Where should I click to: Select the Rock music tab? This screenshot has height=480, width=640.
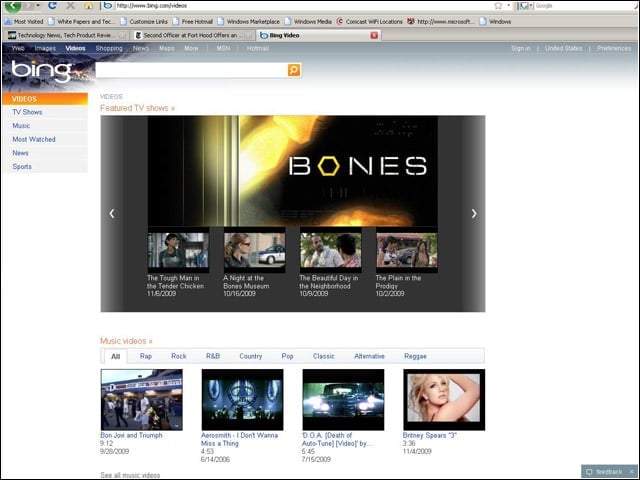tap(179, 356)
